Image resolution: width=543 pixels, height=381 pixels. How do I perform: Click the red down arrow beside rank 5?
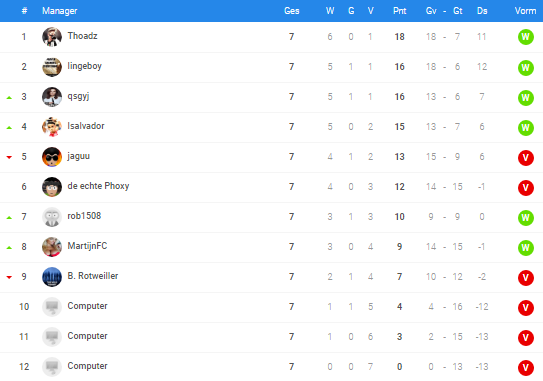[9, 157]
